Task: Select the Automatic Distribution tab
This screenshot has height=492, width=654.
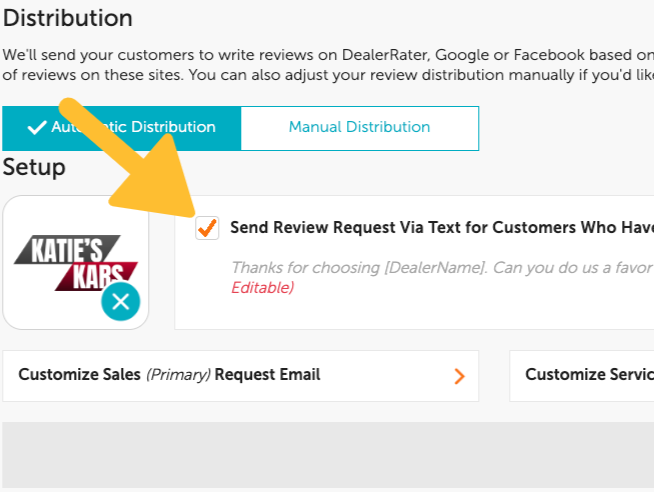Action: coord(121,127)
